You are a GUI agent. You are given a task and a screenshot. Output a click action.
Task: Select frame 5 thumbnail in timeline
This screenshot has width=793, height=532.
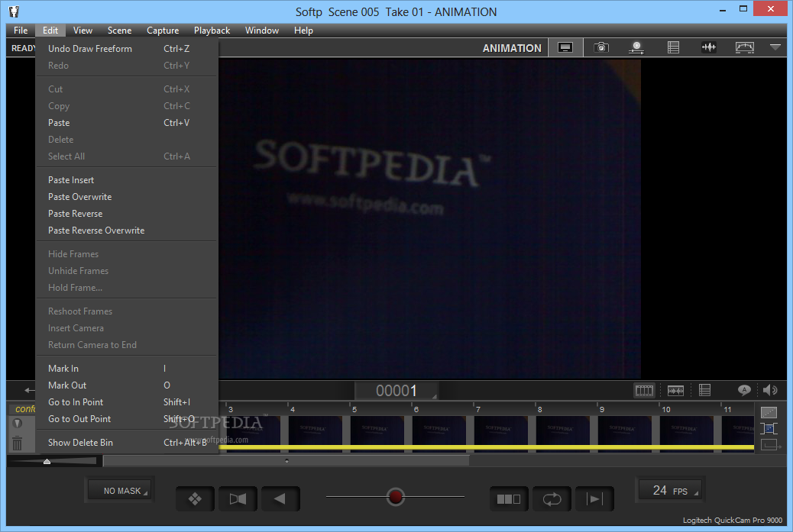pyautogui.click(x=377, y=430)
